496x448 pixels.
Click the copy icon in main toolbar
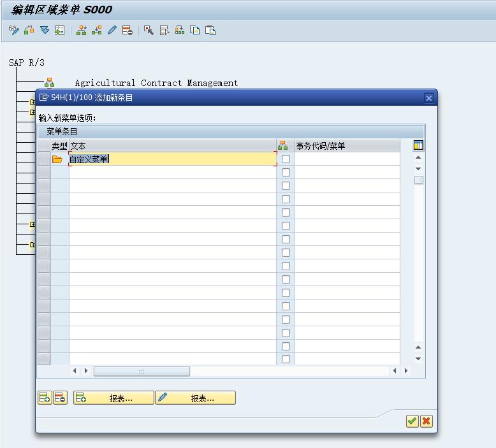click(195, 30)
